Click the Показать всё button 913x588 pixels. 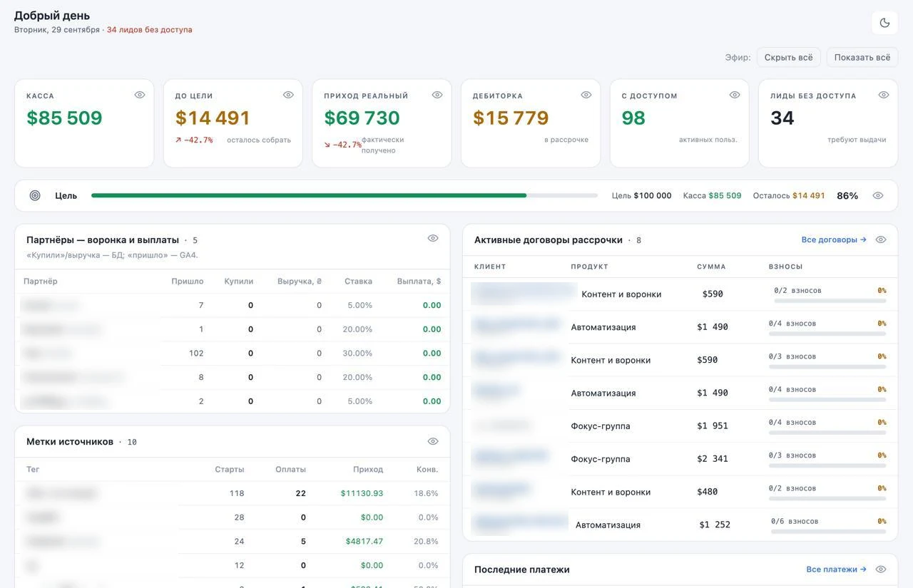862,57
